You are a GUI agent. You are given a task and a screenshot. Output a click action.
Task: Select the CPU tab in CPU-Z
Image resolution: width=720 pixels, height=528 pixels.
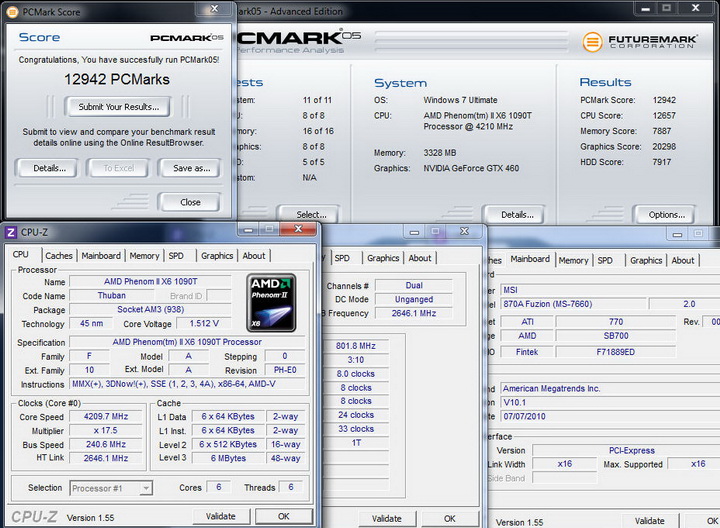tap(21, 255)
